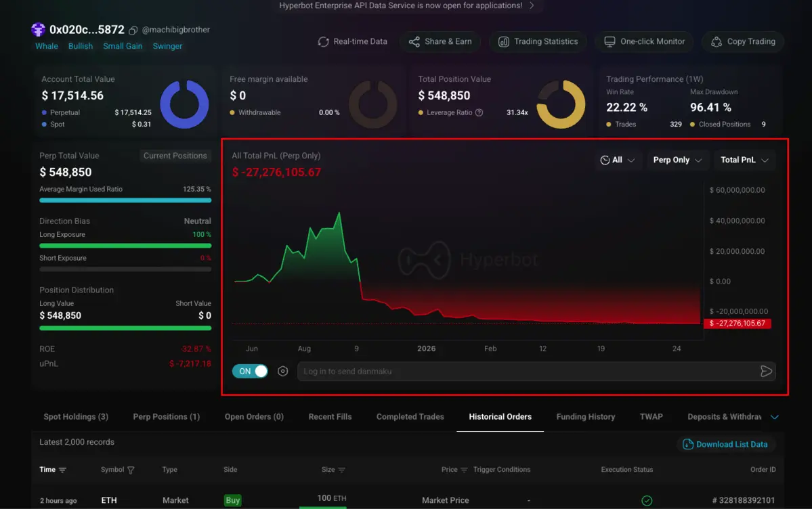
Task: Click the Price column sort icon
Action: point(464,470)
